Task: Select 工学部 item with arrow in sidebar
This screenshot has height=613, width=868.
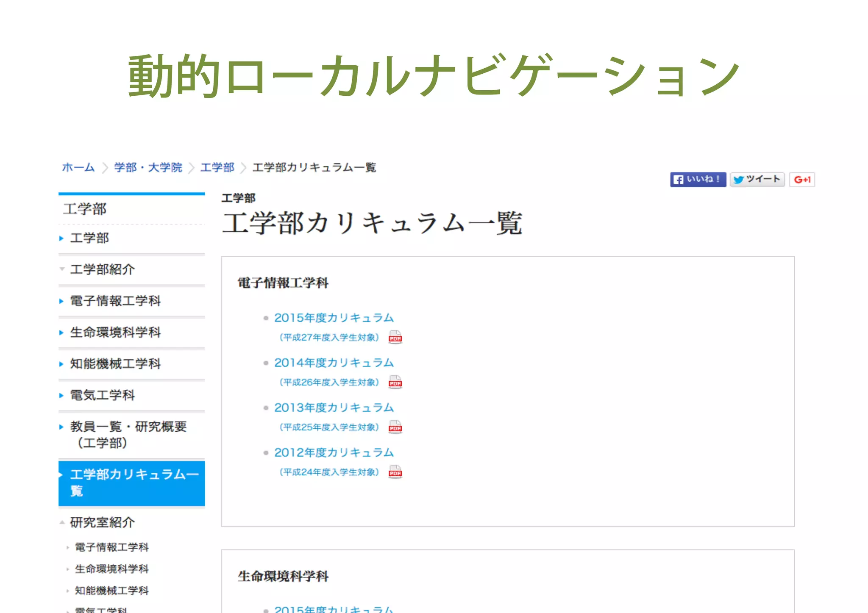Action: point(131,238)
